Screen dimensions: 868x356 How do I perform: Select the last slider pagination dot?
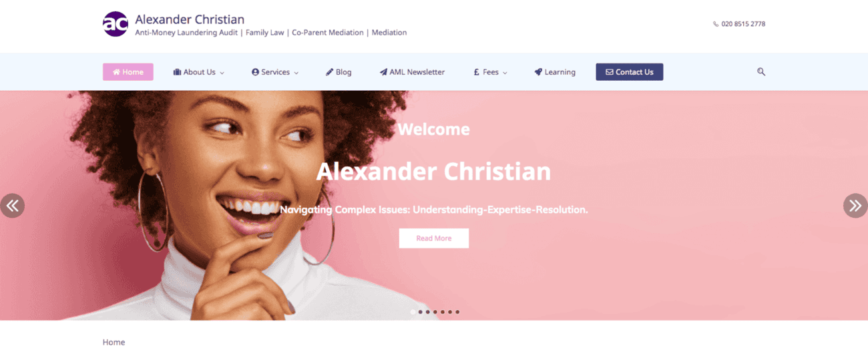[457, 312]
